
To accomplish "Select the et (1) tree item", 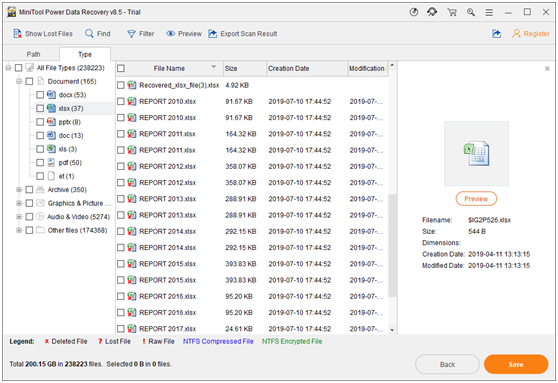I will (x=67, y=176).
